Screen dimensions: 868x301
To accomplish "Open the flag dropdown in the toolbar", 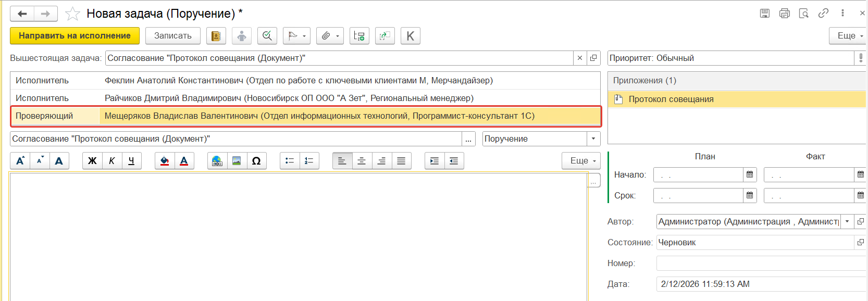I will 296,36.
